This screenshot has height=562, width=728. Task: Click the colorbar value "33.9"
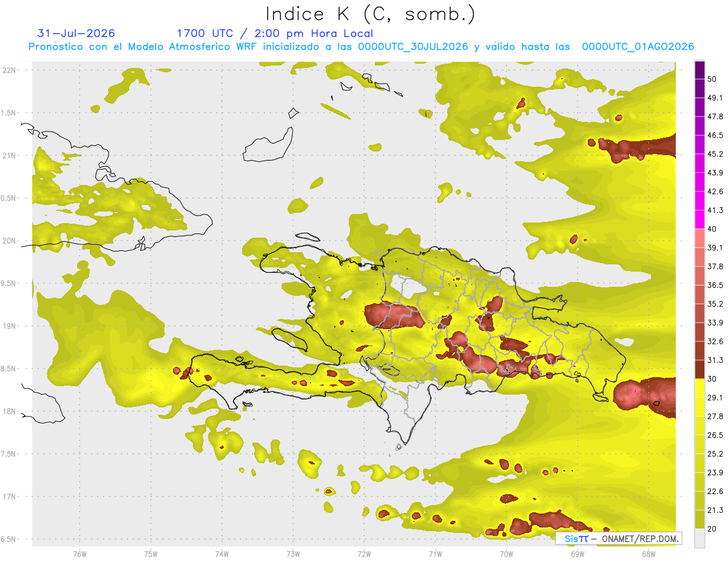coord(716,323)
